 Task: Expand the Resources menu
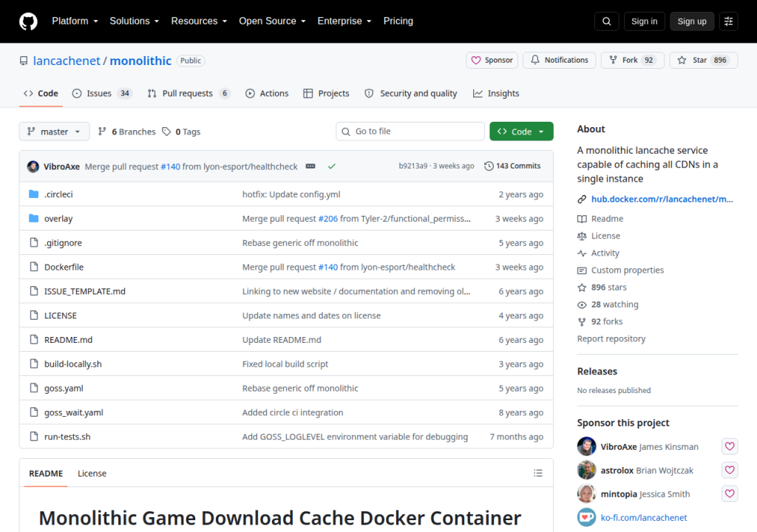point(199,21)
